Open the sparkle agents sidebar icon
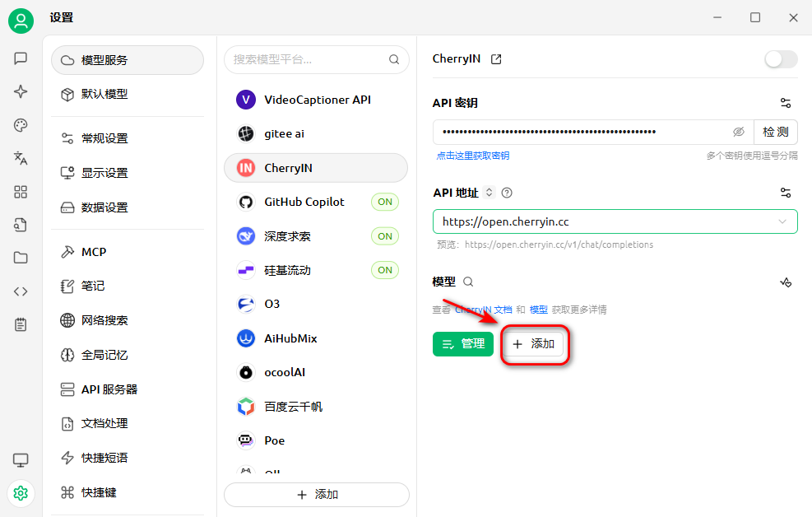Image resolution: width=812 pixels, height=517 pixels. [x=21, y=91]
